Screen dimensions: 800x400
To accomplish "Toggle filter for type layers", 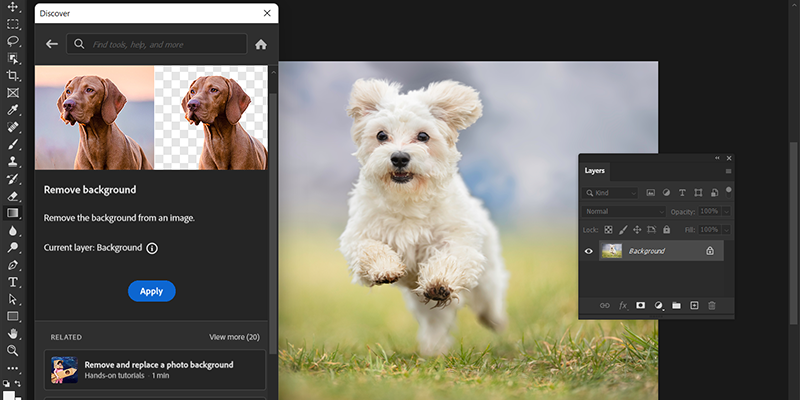I will (682, 193).
